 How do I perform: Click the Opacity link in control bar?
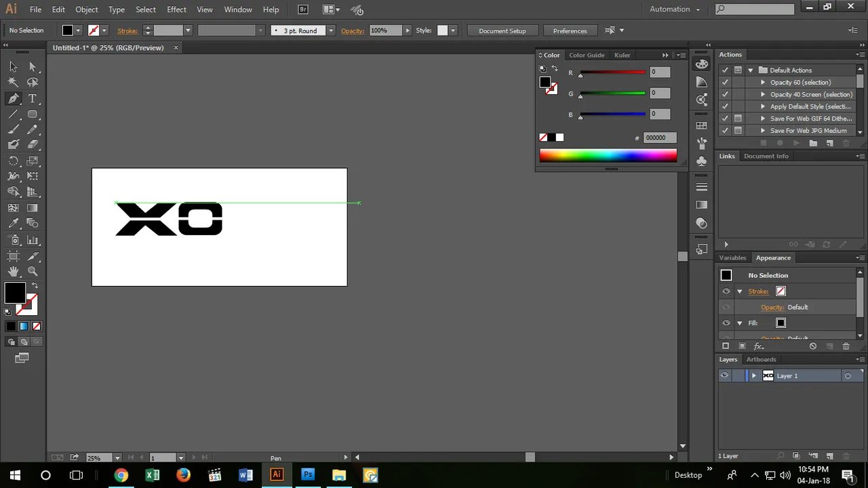(353, 30)
